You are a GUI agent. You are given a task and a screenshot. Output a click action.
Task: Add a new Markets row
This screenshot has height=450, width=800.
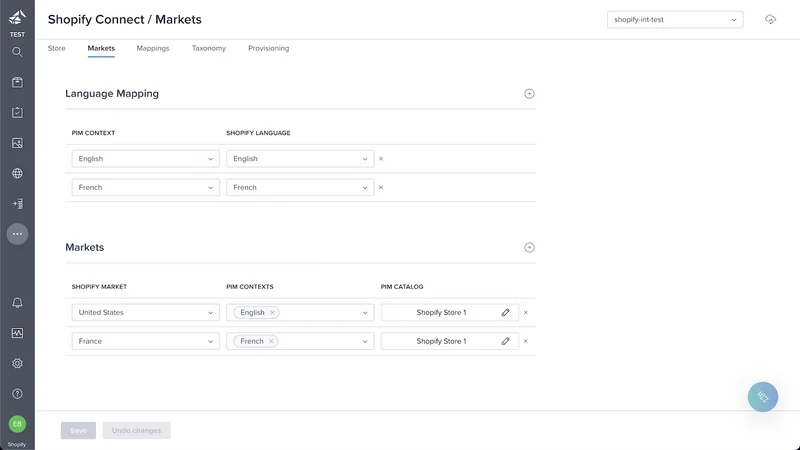click(529, 247)
